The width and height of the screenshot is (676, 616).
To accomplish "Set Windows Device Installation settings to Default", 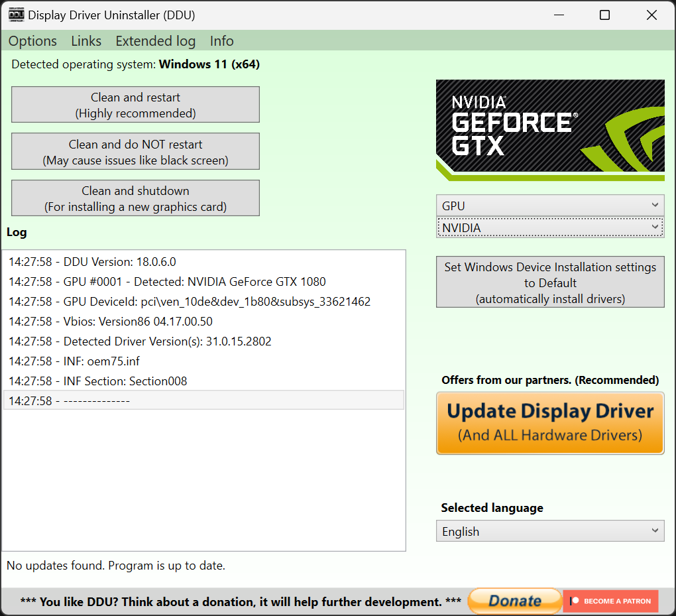I will 550,282.
